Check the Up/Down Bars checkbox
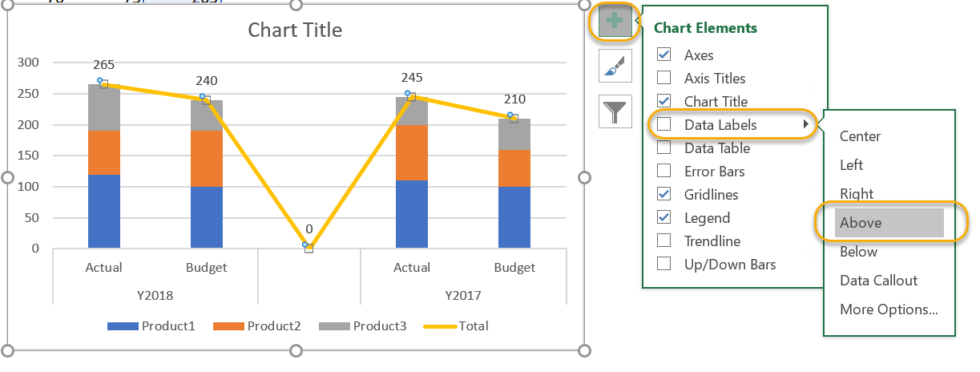This screenshot has height=372, width=980. (663, 265)
